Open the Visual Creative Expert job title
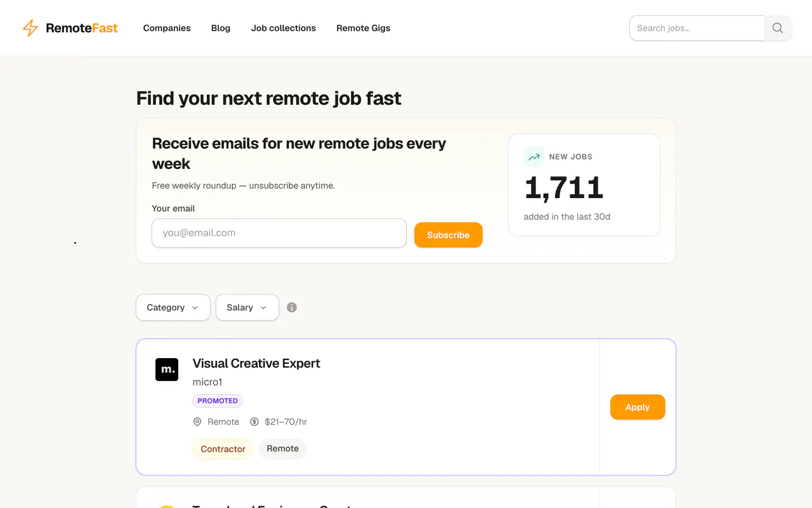Screen dimensions: 812x508 (256, 363)
